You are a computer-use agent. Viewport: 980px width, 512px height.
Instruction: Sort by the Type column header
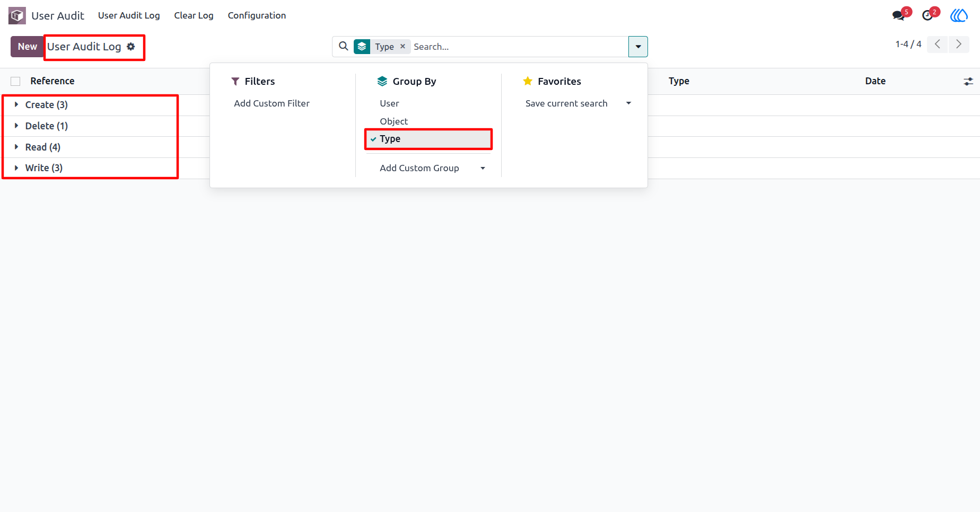(679, 81)
